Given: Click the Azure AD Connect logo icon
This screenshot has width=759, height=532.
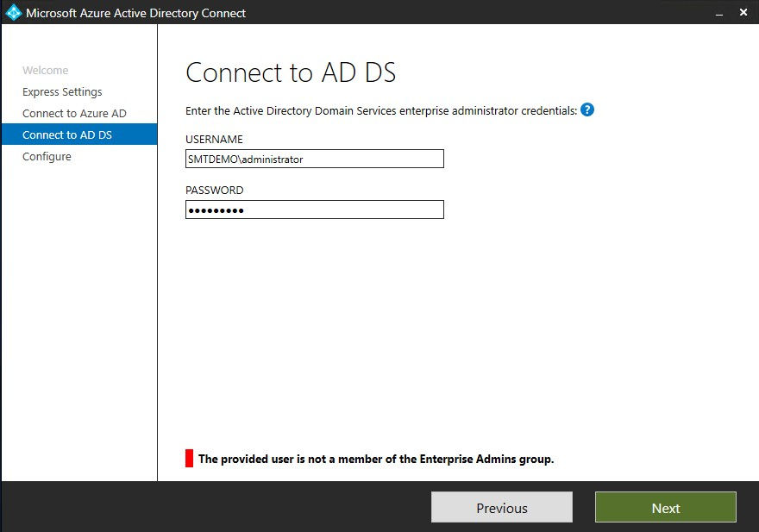Looking at the screenshot, I should (14, 13).
